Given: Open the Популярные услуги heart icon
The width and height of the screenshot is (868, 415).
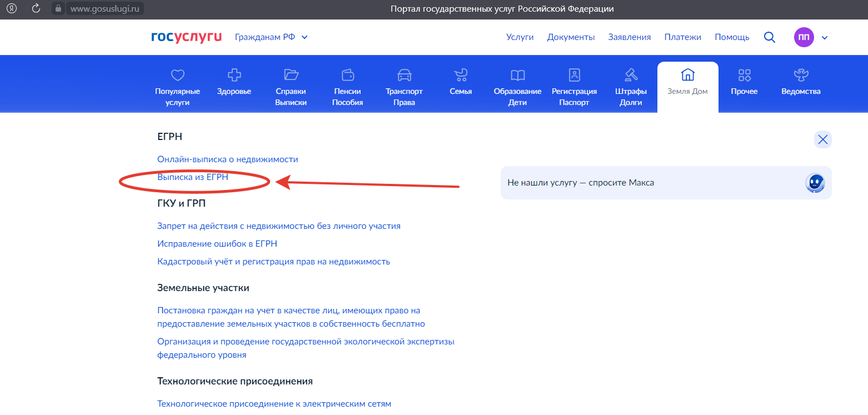Looking at the screenshot, I should (177, 75).
